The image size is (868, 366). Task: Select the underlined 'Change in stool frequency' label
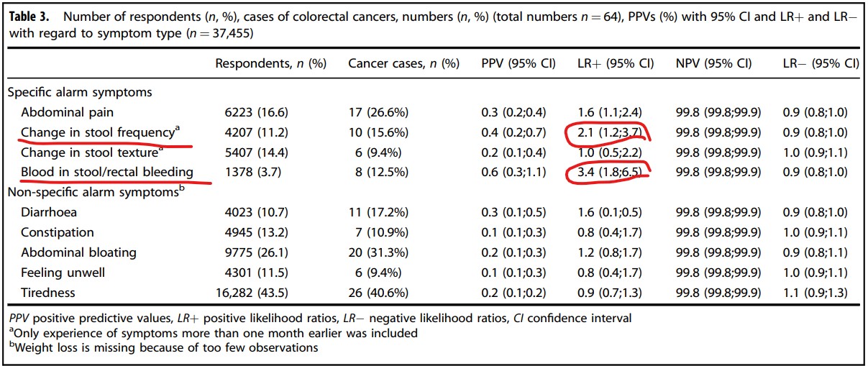[x=97, y=132]
